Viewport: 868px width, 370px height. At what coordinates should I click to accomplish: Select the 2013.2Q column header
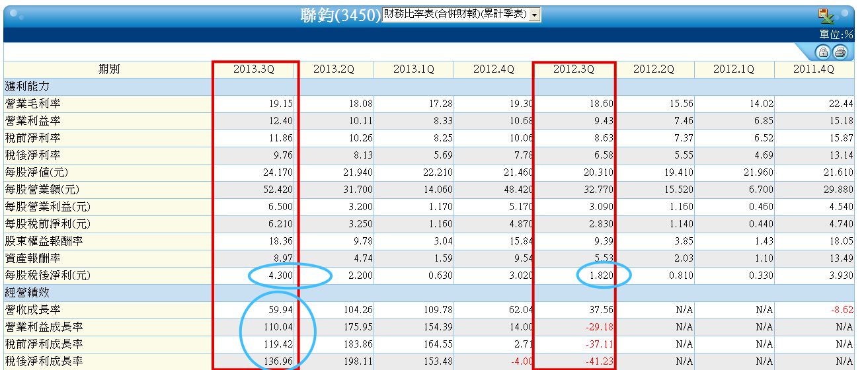(x=333, y=69)
